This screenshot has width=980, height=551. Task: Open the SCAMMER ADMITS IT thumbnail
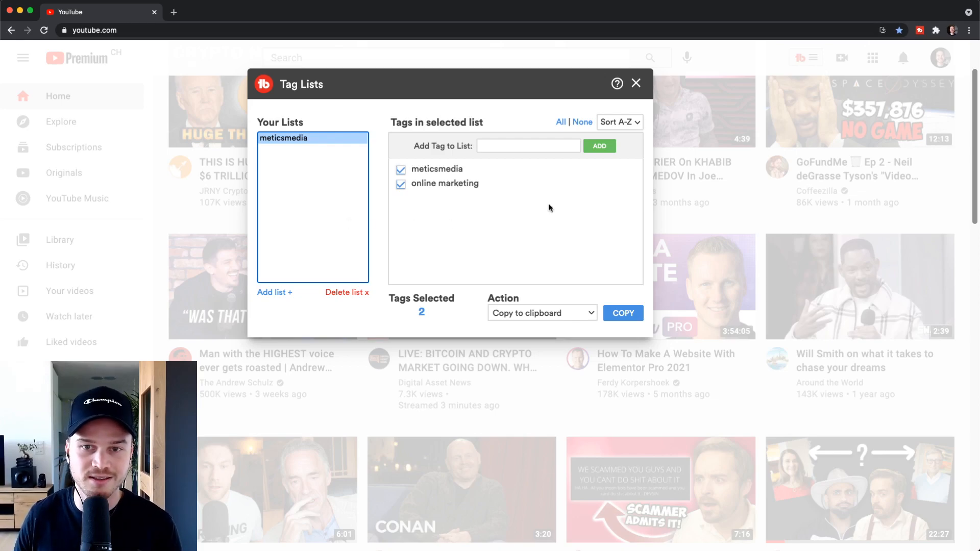click(661, 489)
